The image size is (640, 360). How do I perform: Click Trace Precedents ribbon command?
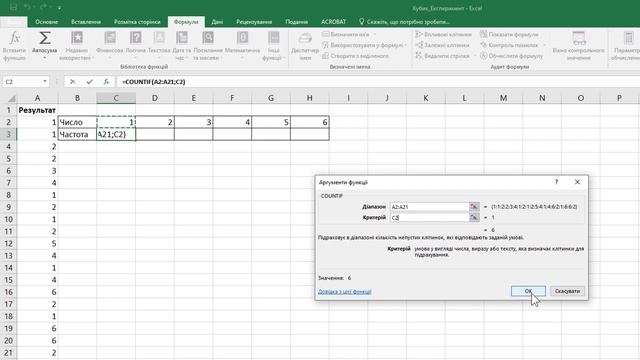pyautogui.click(x=443, y=35)
